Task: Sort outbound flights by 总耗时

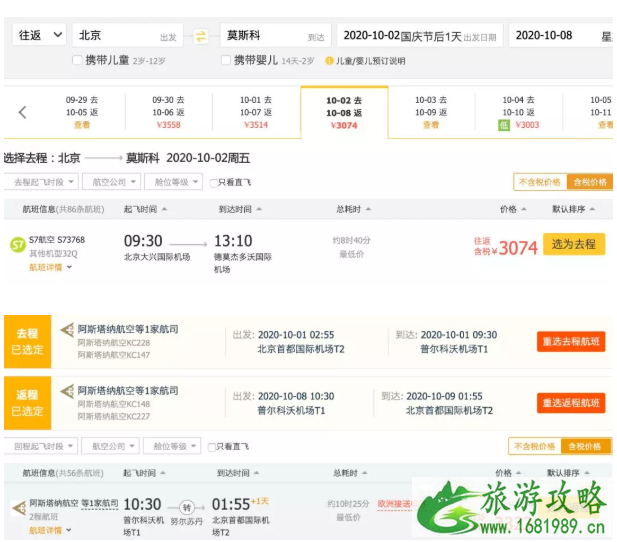Action: pos(353,209)
